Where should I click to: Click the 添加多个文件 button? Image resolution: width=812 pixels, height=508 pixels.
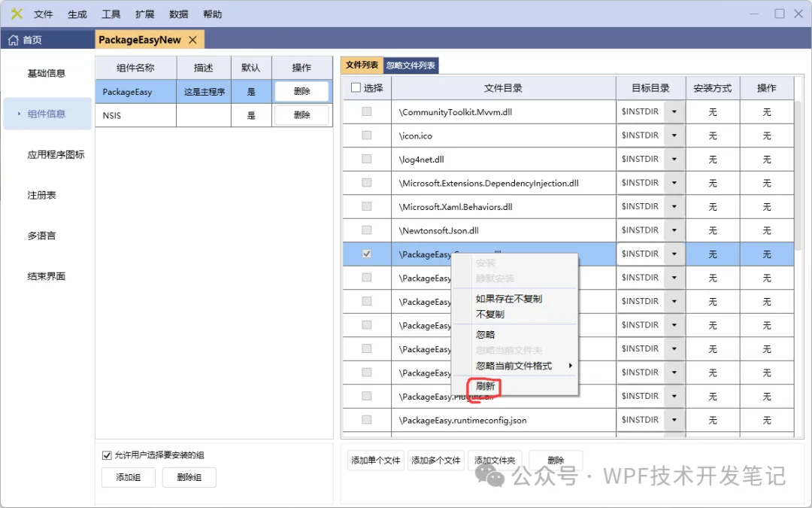point(436,461)
